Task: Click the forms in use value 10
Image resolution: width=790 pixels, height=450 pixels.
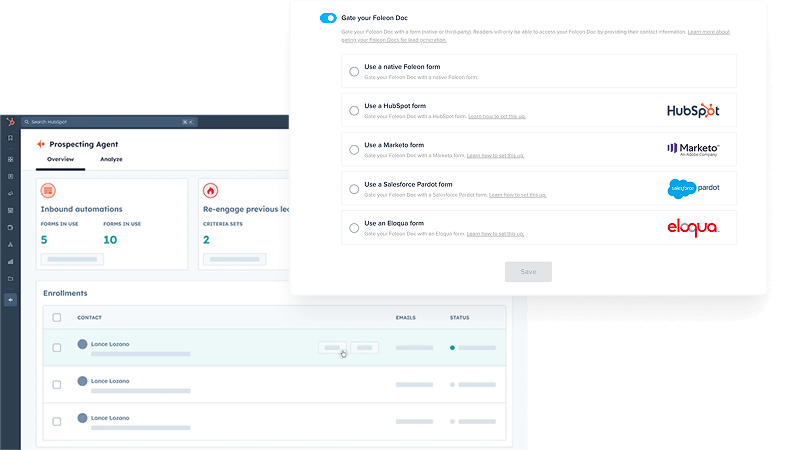Action: point(110,240)
